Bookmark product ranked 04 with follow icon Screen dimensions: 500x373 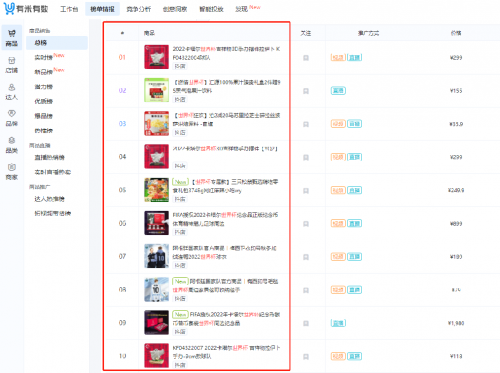pos(306,157)
